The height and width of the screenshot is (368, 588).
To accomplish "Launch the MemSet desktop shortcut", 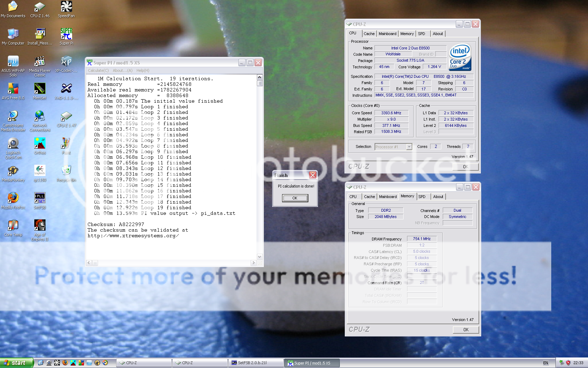I will click(40, 91).
